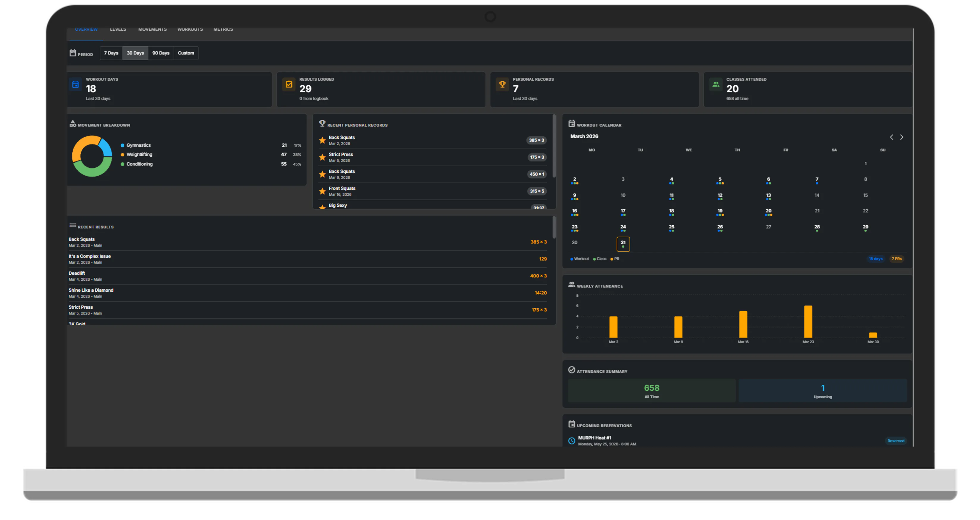
Task: Open the Deadlift 400 × 3 result
Action: coord(307,276)
